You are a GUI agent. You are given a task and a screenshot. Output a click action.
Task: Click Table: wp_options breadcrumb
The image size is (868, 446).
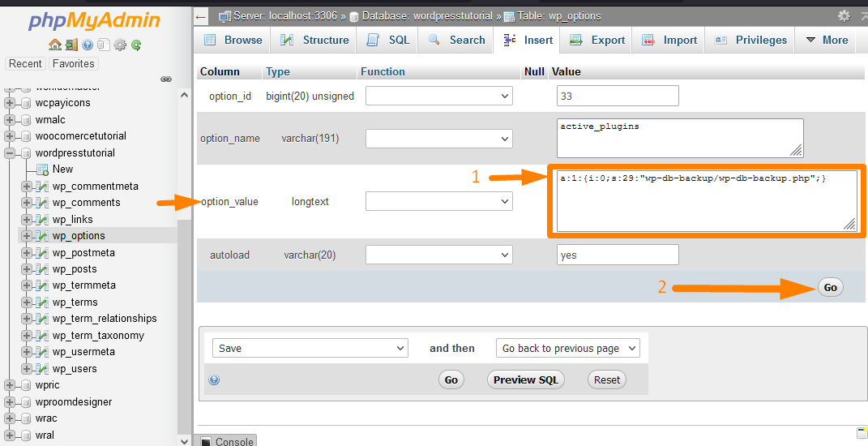click(x=559, y=16)
